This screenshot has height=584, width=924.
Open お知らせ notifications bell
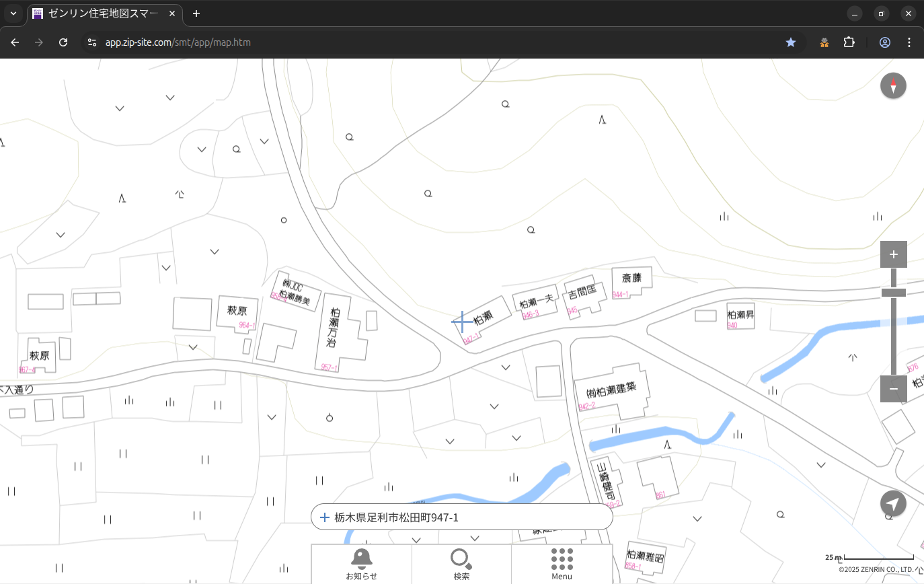[361, 564]
